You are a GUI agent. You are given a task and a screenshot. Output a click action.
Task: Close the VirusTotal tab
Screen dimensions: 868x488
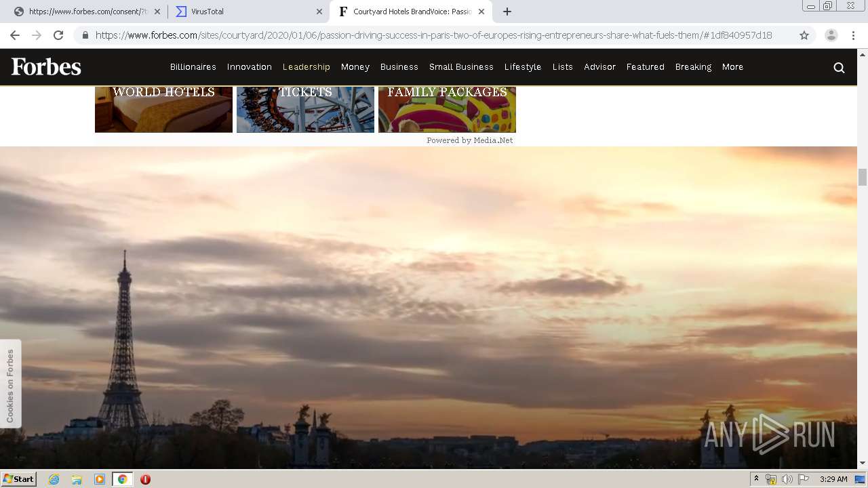(x=319, y=12)
